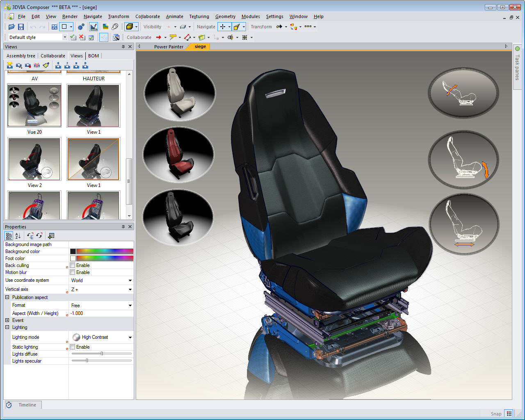The width and height of the screenshot is (525, 420).
Task: Click the sort alphabetically icon in Properties panel
Action: (18, 236)
